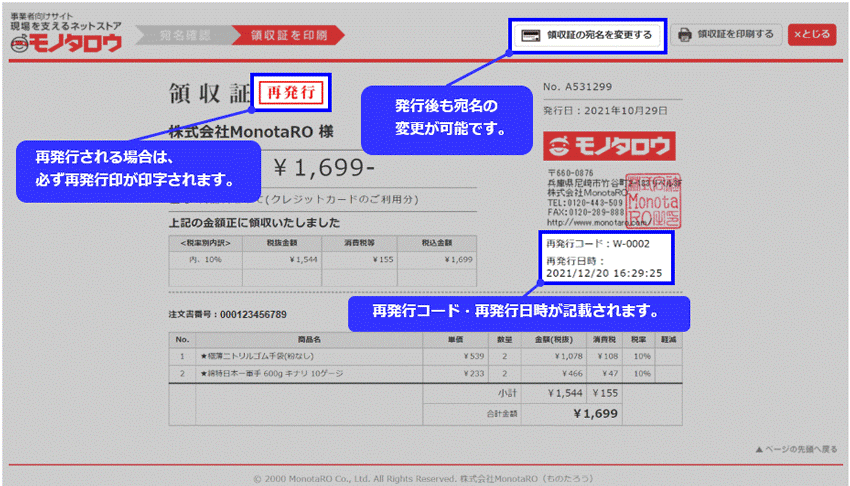Click the 合計金額 ￥1,699 total value

(595, 414)
